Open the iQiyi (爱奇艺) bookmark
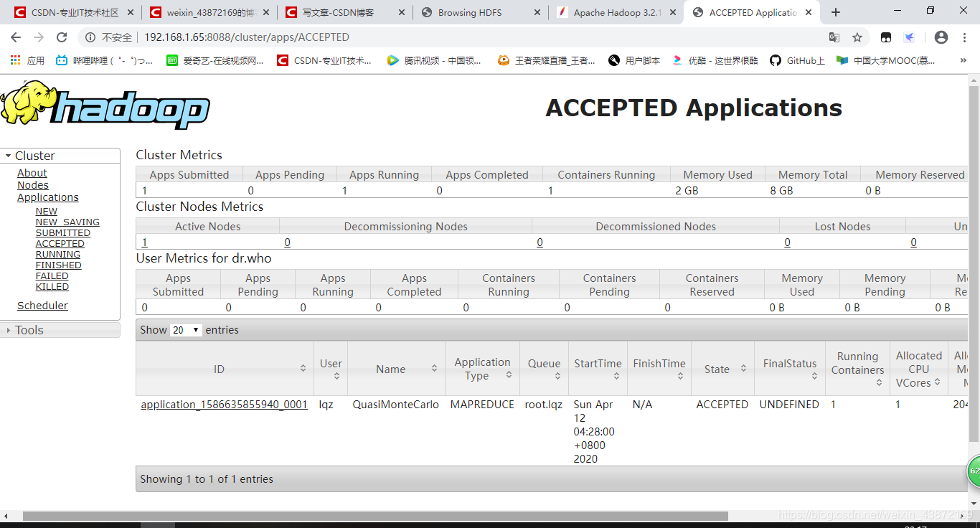This screenshot has height=528, width=980. tap(215, 61)
